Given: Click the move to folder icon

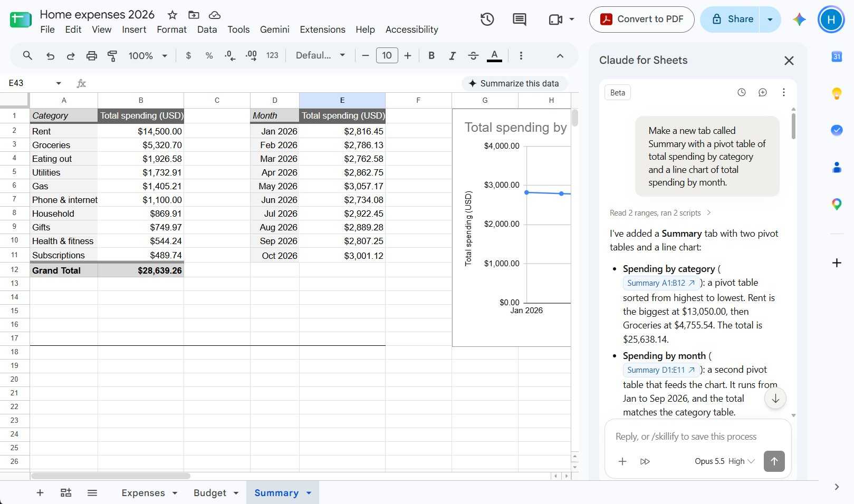Looking at the screenshot, I should coord(194,15).
